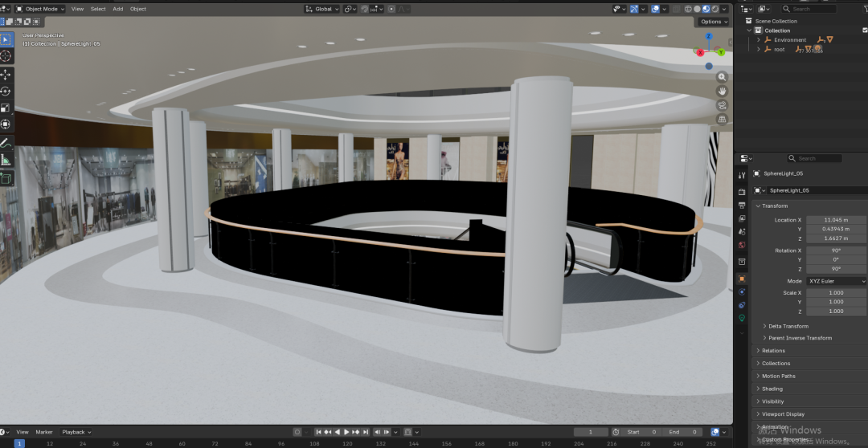
Task: Open the Object Mode dropdown
Action: 40,9
